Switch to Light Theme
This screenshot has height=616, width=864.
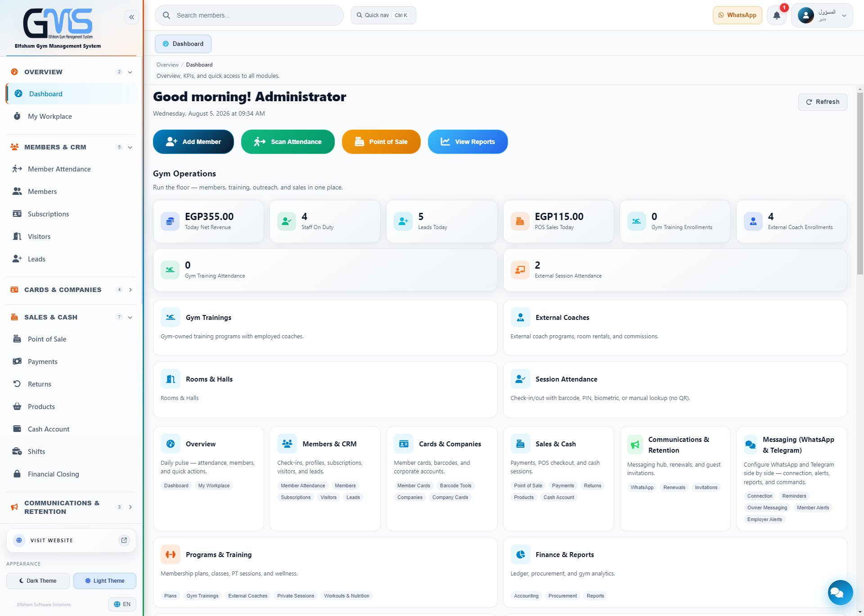(x=105, y=580)
